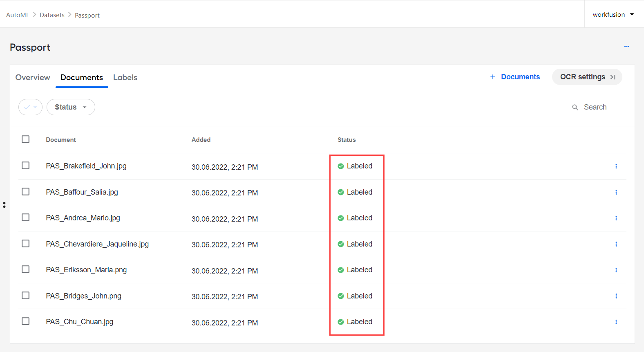
Task: Check the box for PAS_Eriksson_Maria.png
Action: tap(26, 269)
